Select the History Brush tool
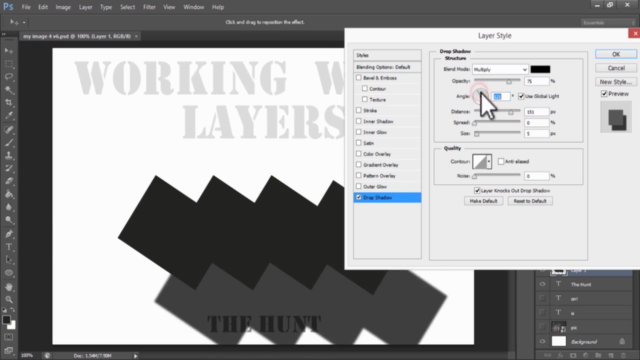The image size is (640, 360). click(x=9, y=169)
